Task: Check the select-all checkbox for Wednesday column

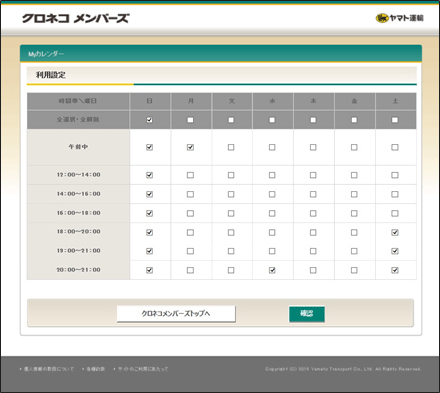Action: (272, 120)
